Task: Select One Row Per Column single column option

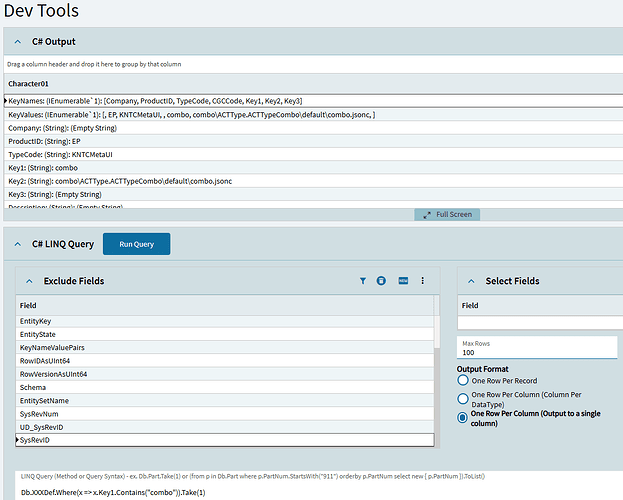Action: (x=462, y=417)
